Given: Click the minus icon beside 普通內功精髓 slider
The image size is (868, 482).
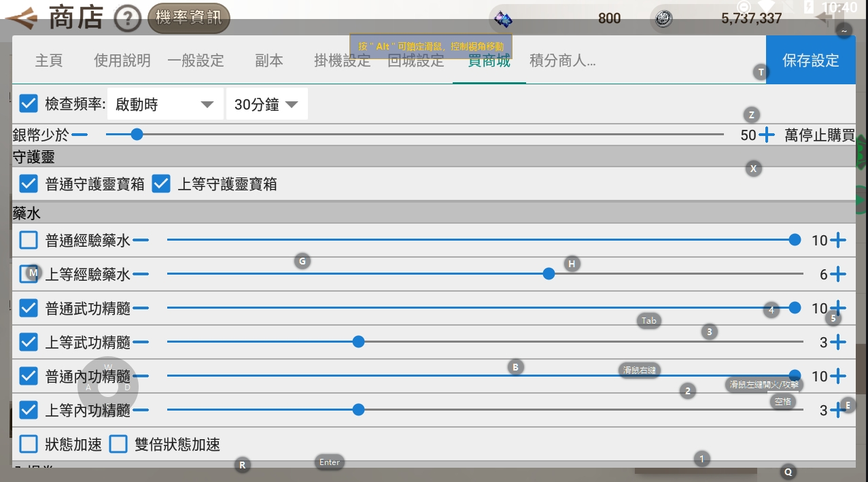Looking at the screenshot, I should pos(143,376).
